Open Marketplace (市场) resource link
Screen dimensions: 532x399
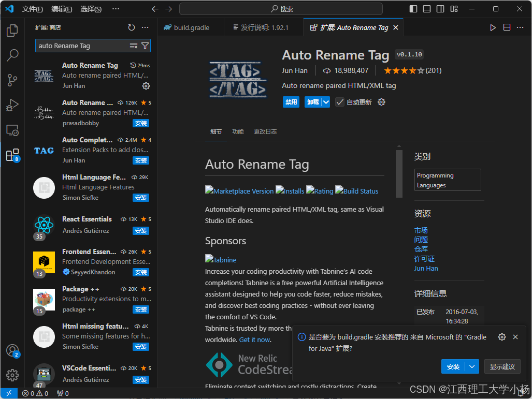[x=421, y=230]
